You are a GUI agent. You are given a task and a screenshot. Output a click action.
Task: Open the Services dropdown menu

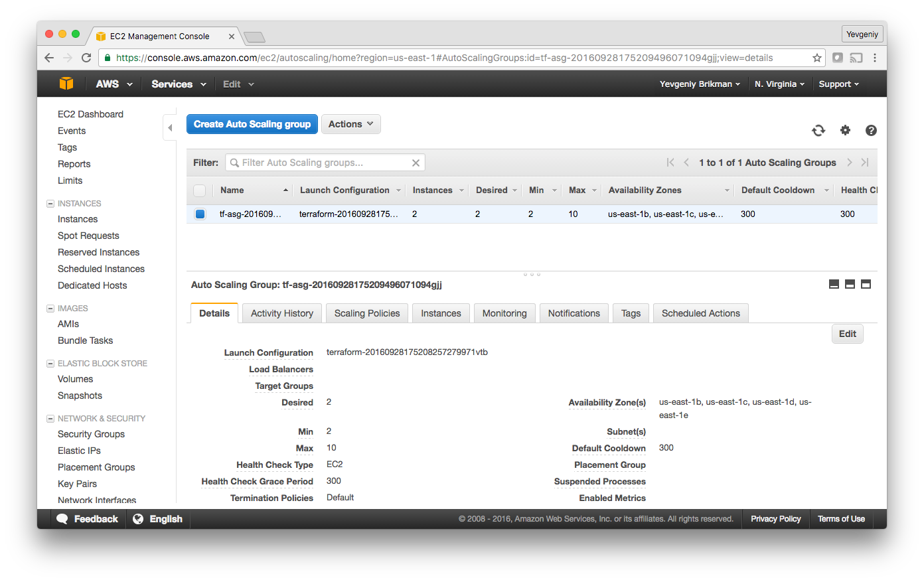[x=179, y=84]
